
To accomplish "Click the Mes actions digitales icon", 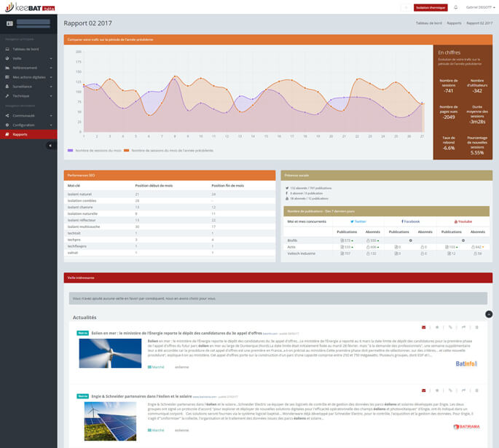I will 7,77.
